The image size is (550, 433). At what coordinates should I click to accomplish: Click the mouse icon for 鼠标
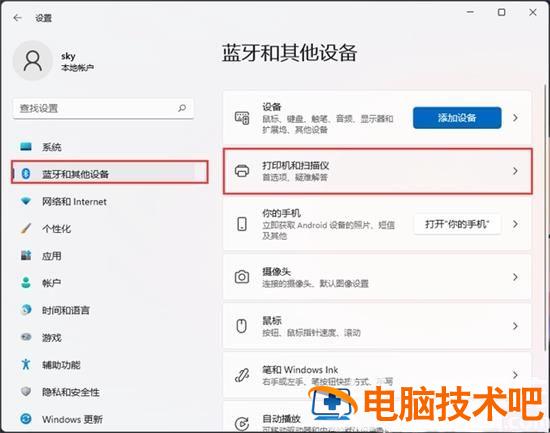pyautogui.click(x=242, y=326)
